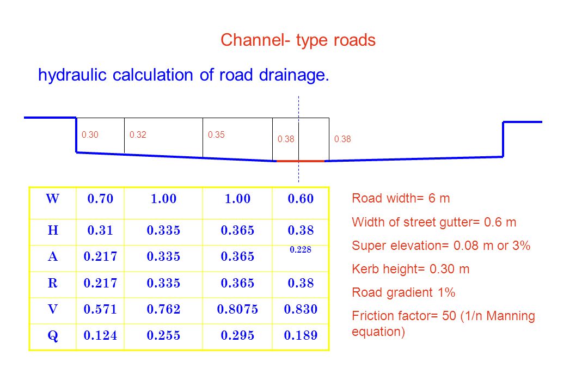Select the 'Channel- type roads' title
This screenshot has width=588, height=392.
click(x=298, y=40)
